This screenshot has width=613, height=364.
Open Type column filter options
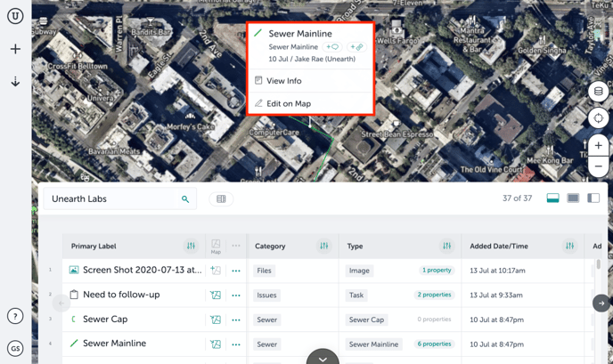[446, 246]
